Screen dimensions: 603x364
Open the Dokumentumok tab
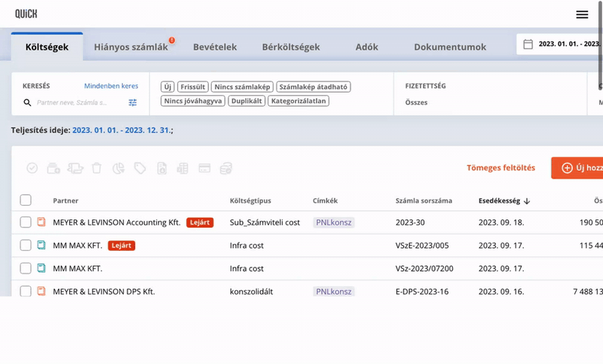click(x=450, y=47)
